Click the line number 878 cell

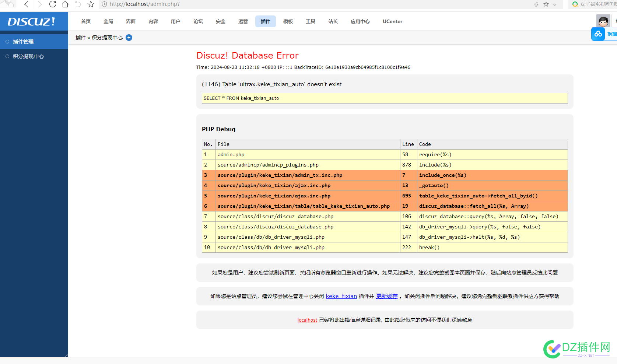[409, 165]
